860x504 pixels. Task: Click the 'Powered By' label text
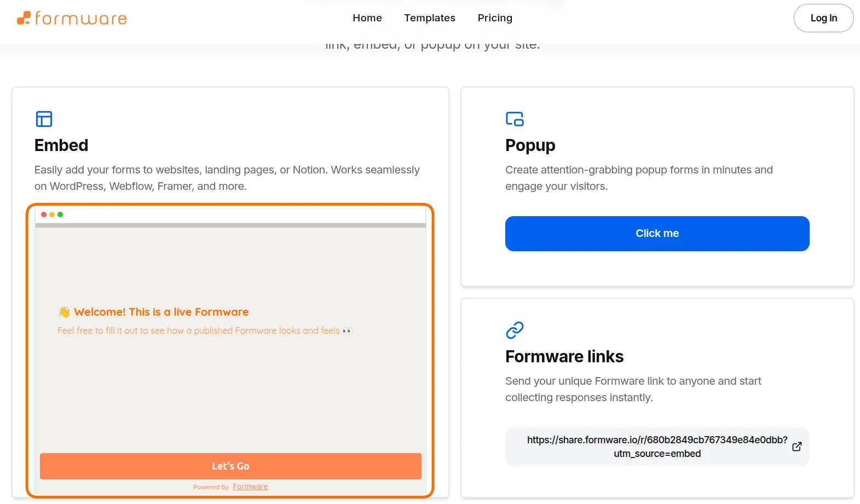click(x=211, y=487)
